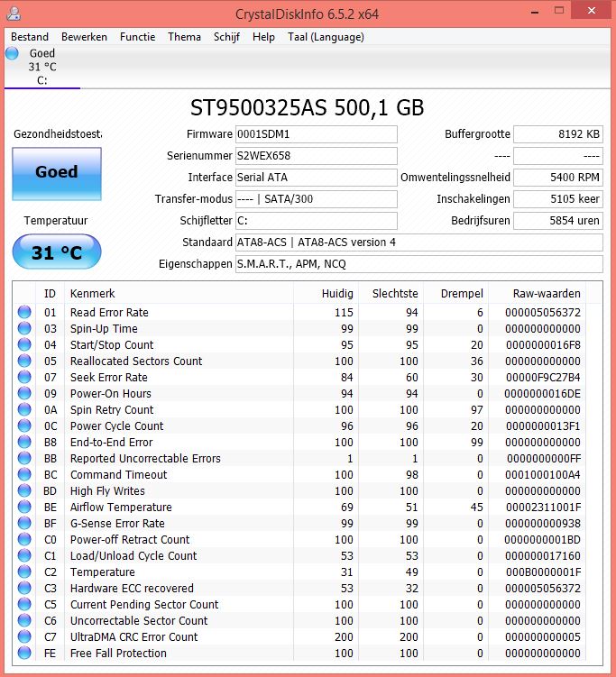Click status orb for Command Timeout row
This screenshot has width=616, height=677.
click(24, 474)
